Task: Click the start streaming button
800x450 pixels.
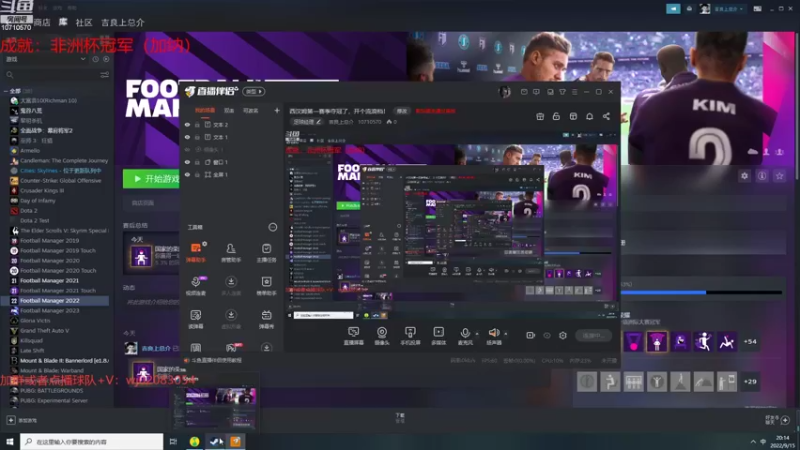Action: (x=593, y=335)
